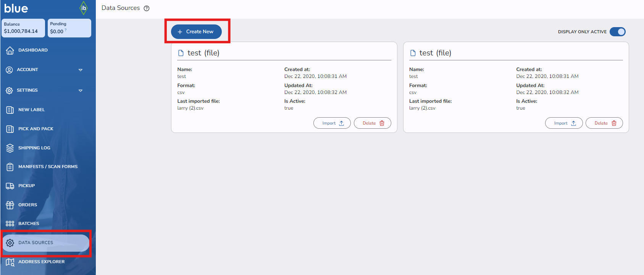Image resolution: width=644 pixels, height=275 pixels.
Task: Click Import on the first test card
Action: pos(332,123)
